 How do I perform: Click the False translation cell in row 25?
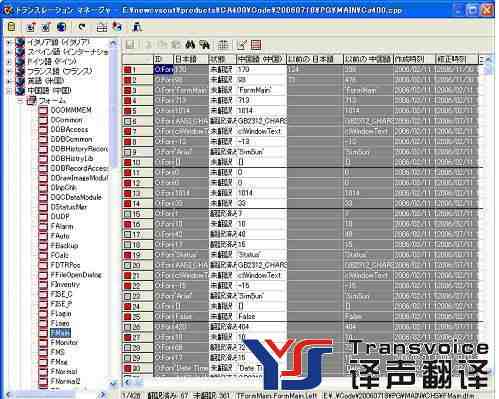[x=262, y=317]
